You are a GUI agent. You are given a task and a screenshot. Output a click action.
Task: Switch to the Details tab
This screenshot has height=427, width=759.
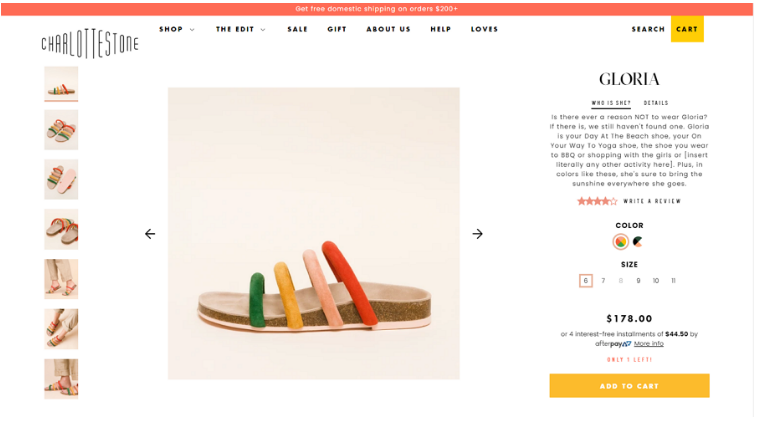click(656, 103)
